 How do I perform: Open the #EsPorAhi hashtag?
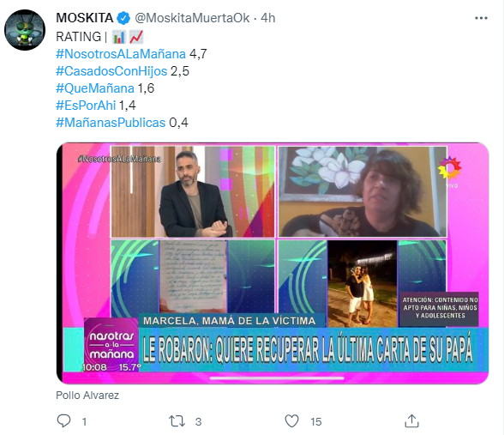coord(86,106)
